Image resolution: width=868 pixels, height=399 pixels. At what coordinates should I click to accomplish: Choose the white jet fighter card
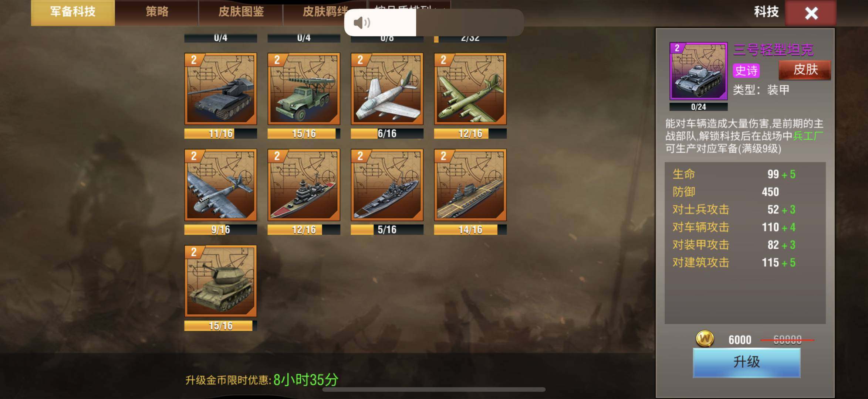pyautogui.click(x=387, y=89)
